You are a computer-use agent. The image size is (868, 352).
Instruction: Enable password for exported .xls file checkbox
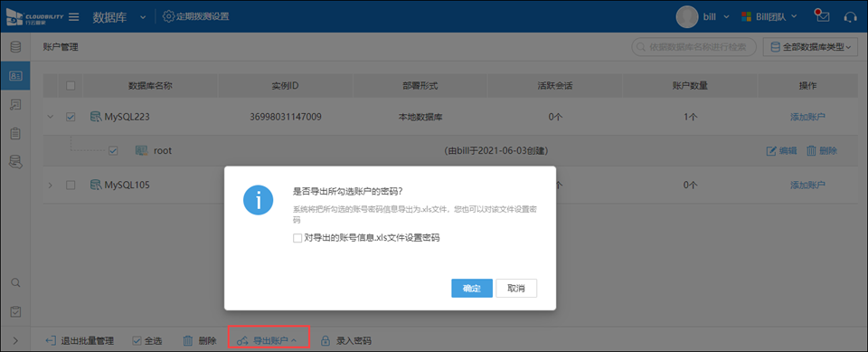297,238
